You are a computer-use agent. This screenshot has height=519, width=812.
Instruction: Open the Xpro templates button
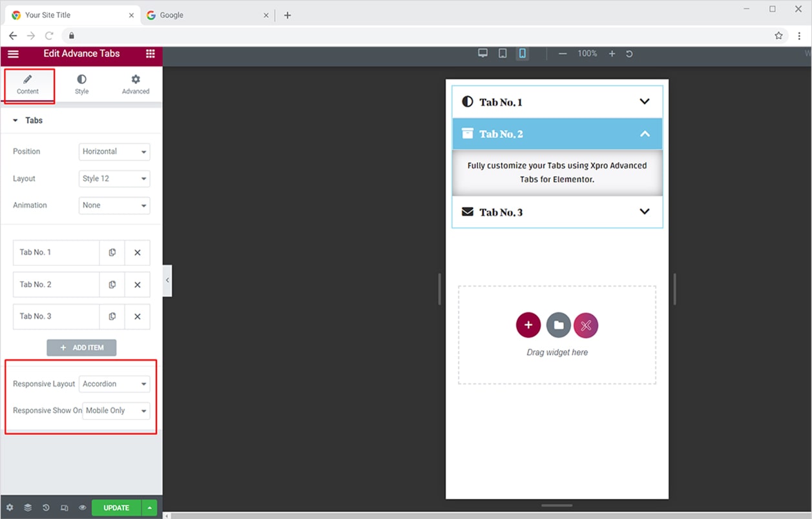(x=586, y=325)
